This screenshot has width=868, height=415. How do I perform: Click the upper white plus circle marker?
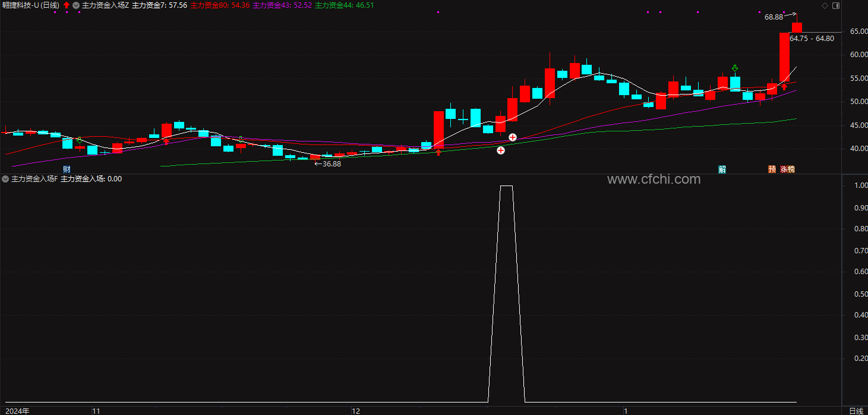click(x=513, y=137)
